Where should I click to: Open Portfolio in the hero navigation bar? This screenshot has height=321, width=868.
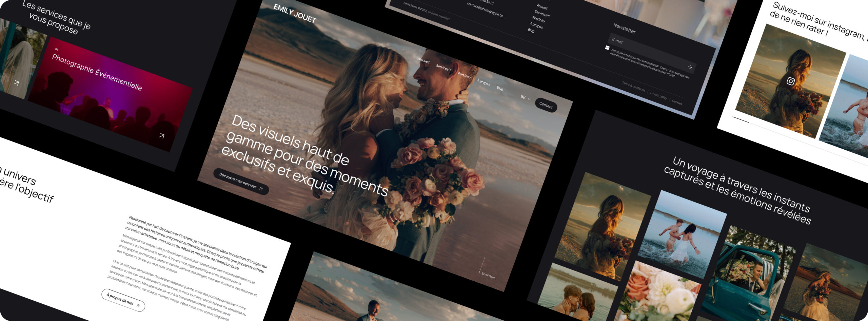point(464,75)
